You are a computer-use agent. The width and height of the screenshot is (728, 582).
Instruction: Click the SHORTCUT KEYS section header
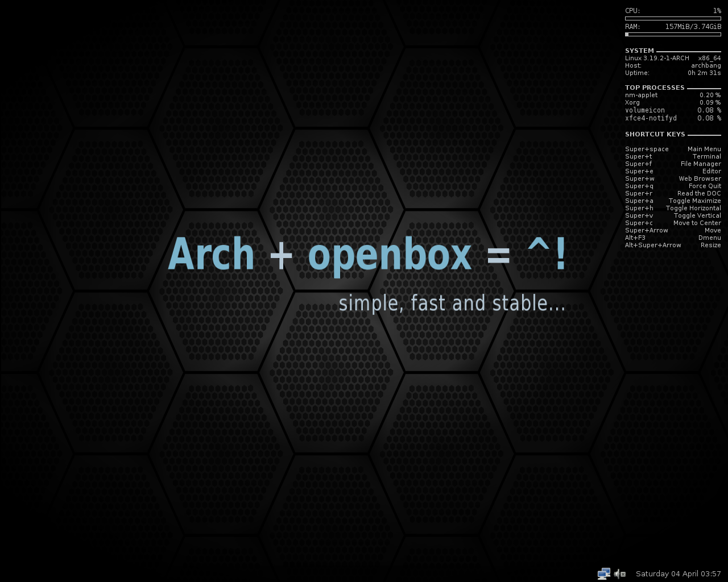point(655,134)
